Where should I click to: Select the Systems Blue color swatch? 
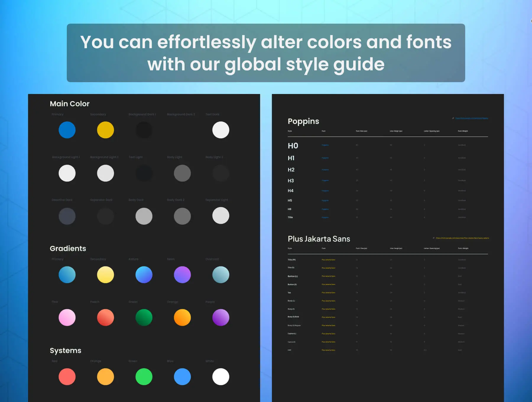pos(182,377)
